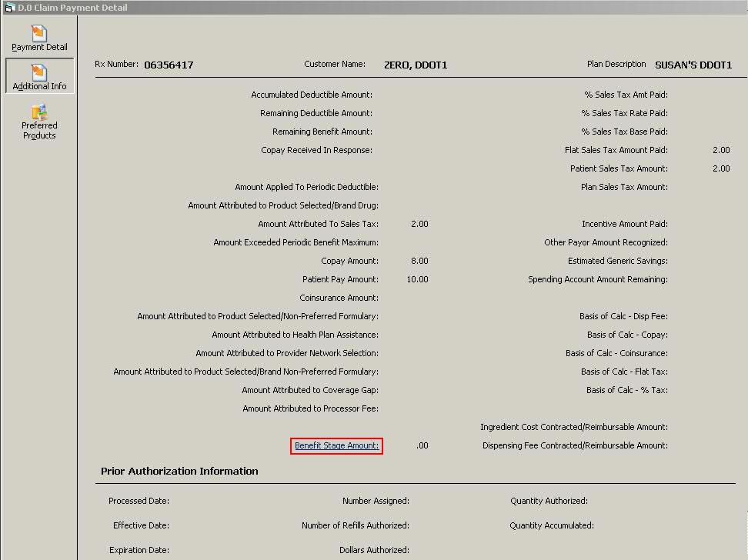Click Amount Exceeded Periodic Benefit Maximum label
The height and width of the screenshot is (560, 748).
(x=296, y=243)
